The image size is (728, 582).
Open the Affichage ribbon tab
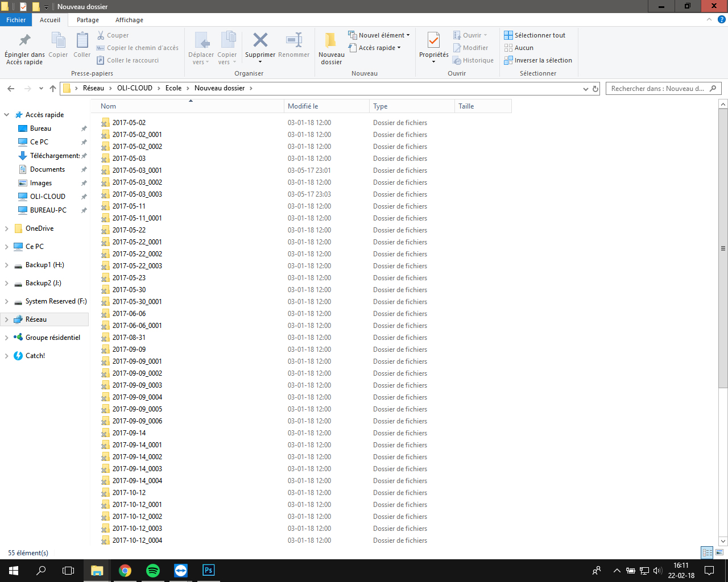[129, 20]
